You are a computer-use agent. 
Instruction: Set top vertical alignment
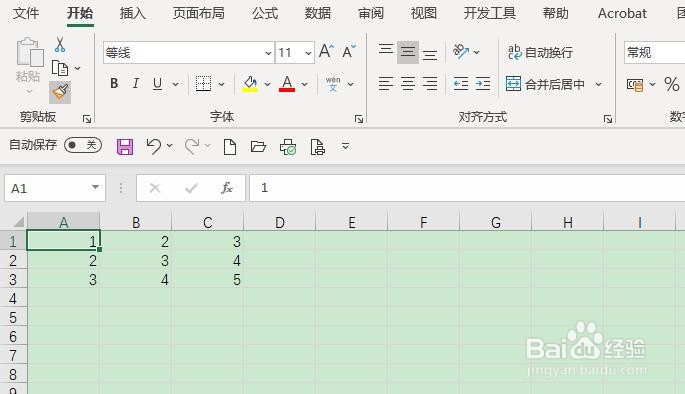point(386,50)
